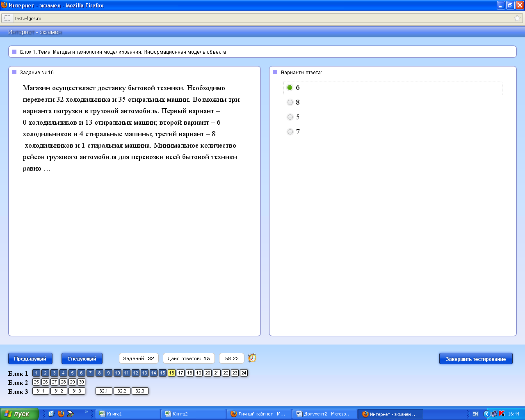Switch to Книга2 Excel taskbar window
This screenshot has width=525, height=420.
click(193, 414)
